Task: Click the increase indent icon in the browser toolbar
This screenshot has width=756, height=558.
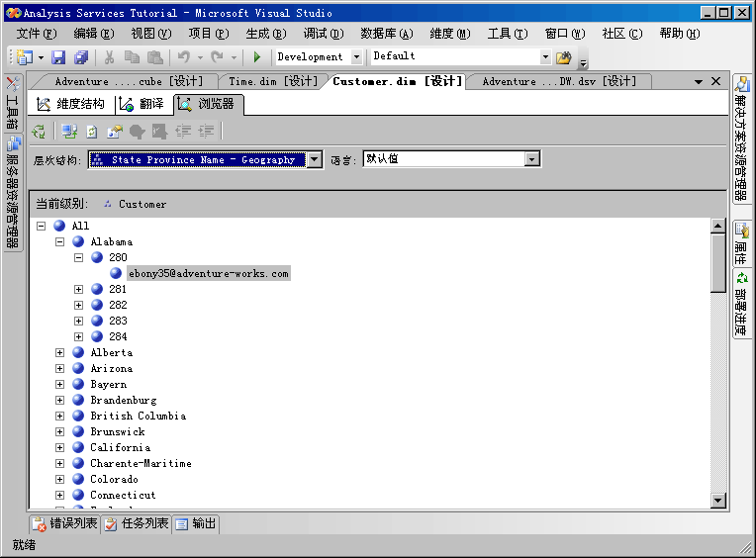Action: [x=206, y=131]
